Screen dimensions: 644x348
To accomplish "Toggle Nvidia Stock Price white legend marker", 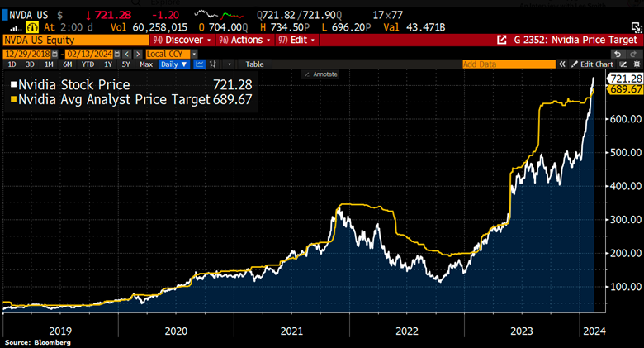I will (x=13, y=85).
